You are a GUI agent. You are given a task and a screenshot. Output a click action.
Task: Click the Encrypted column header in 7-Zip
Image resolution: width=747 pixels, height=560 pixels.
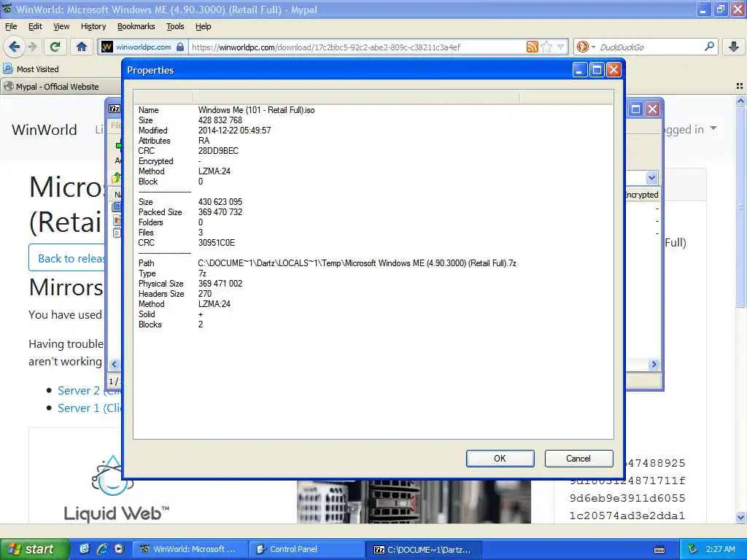[641, 194]
